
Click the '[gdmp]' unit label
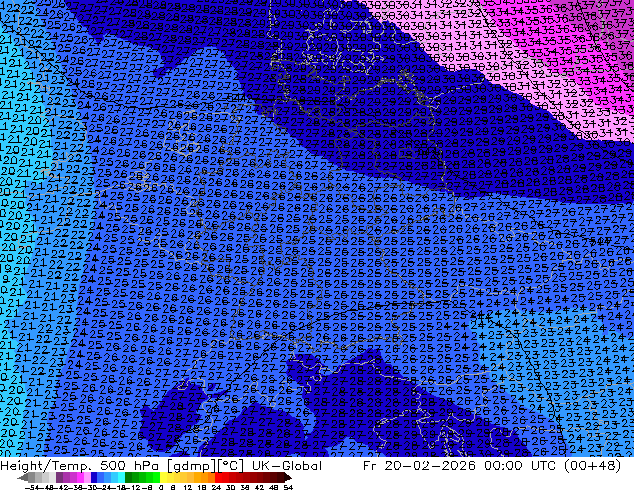190,466
